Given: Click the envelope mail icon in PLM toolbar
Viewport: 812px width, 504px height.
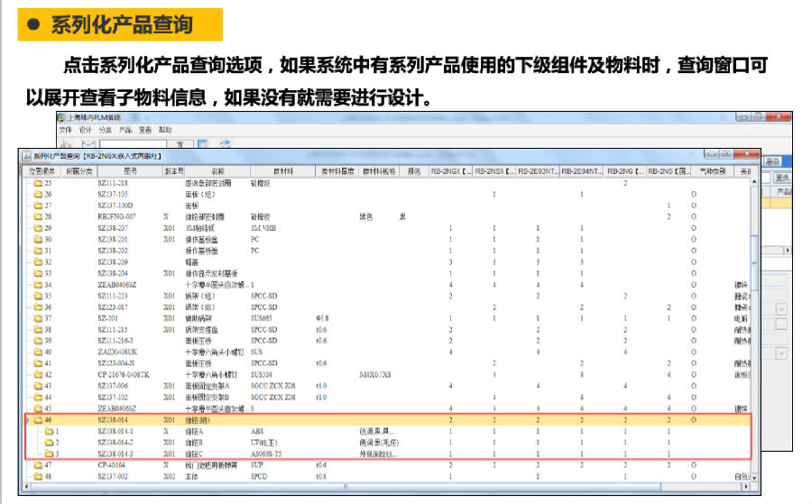Looking at the screenshot, I should 88,144.
